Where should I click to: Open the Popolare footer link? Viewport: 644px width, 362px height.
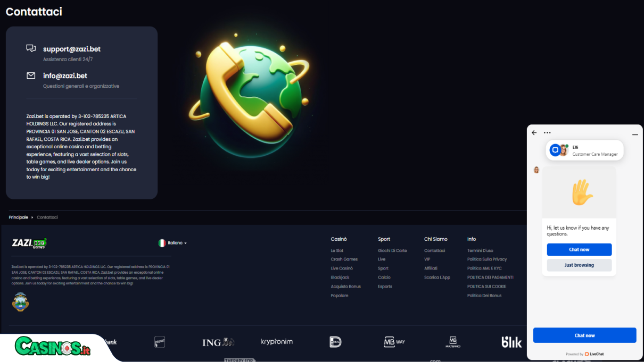click(339, 296)
